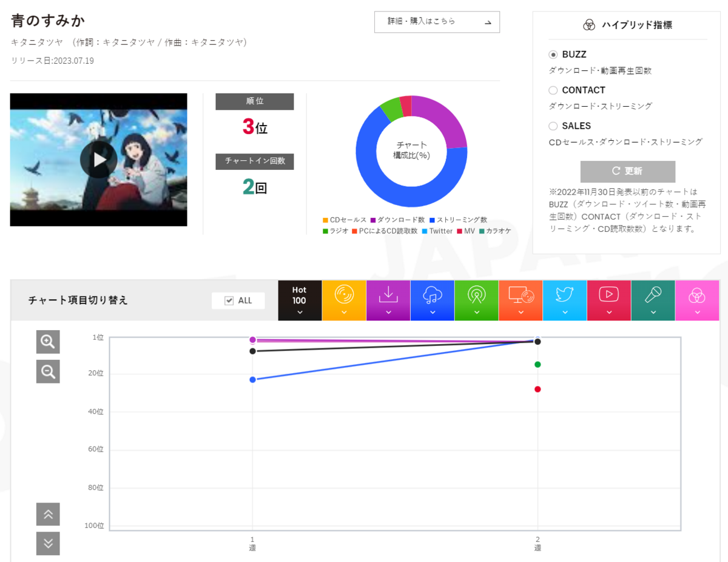
Task: Click the 順位 label
Action: (x=255, y=102)
